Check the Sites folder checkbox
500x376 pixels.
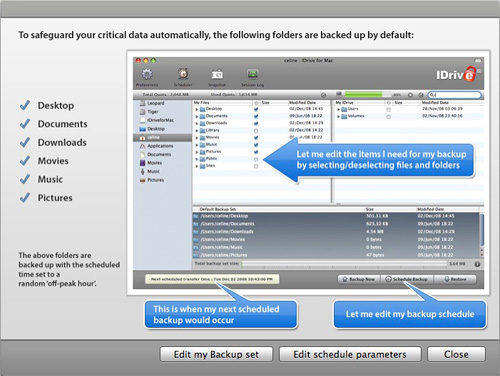(256, 166)
